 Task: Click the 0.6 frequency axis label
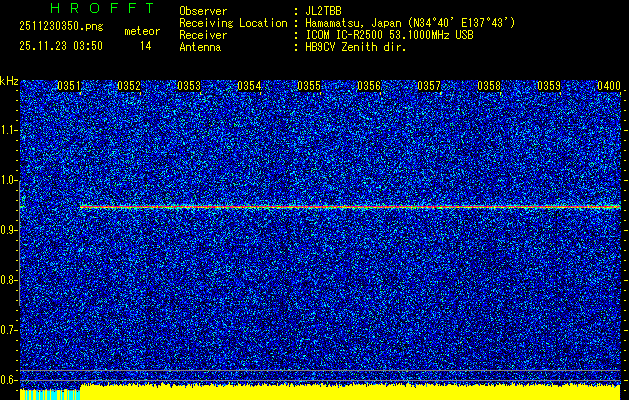[x=9, y=379]
